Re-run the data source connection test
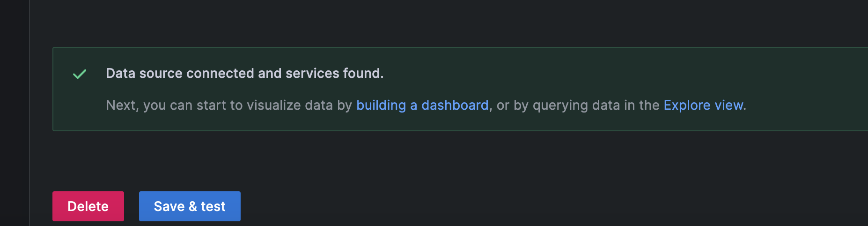Image resolution: width=868 pixels, height=226 pixels. [x=190, y=206]
